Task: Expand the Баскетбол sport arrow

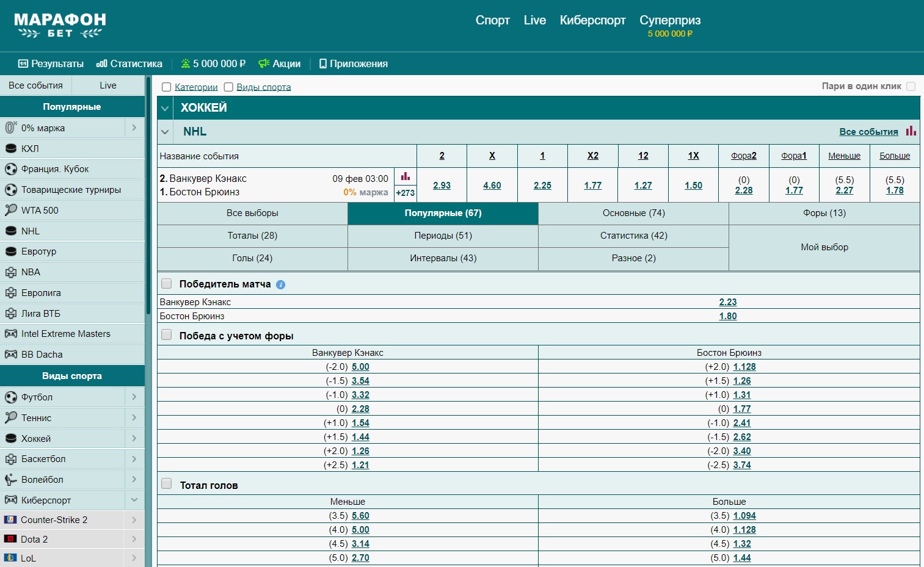Action: (134, 458)
